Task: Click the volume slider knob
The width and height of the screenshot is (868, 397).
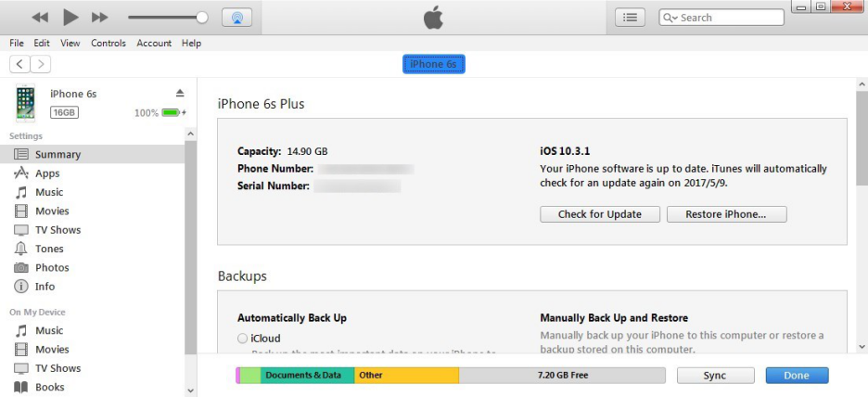Action: 202,18
